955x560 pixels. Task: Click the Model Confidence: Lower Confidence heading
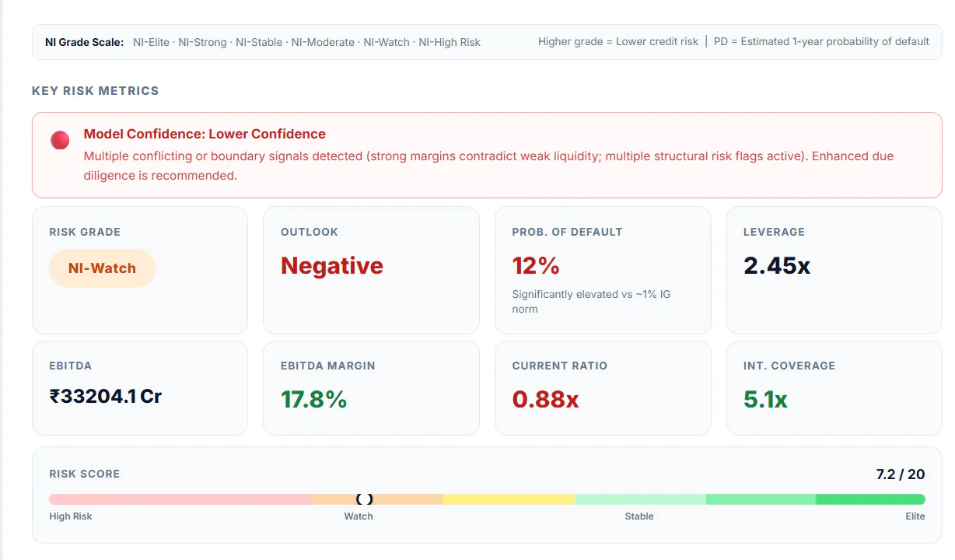[x=205, y=134]
